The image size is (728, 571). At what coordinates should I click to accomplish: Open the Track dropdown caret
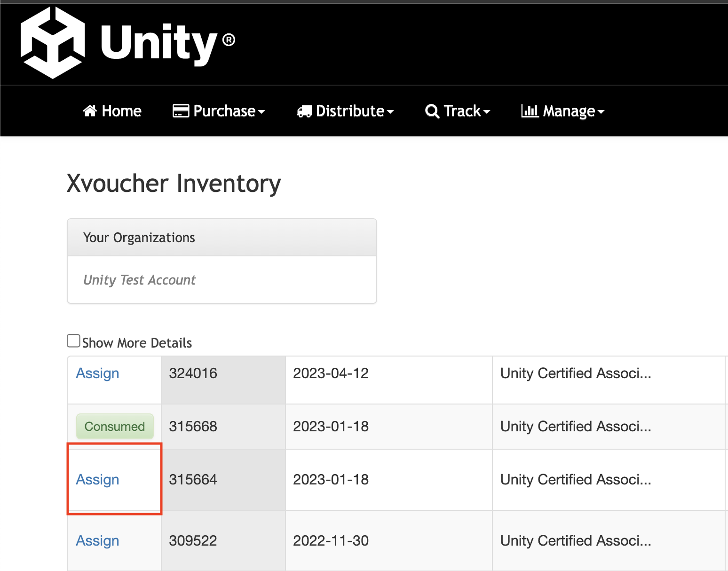[487, 112]
